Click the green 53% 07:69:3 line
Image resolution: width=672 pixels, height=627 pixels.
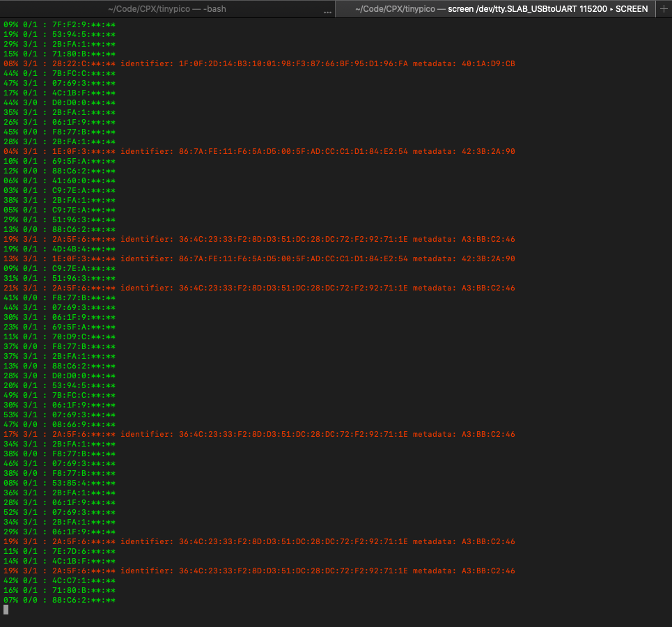pos(60,415)
